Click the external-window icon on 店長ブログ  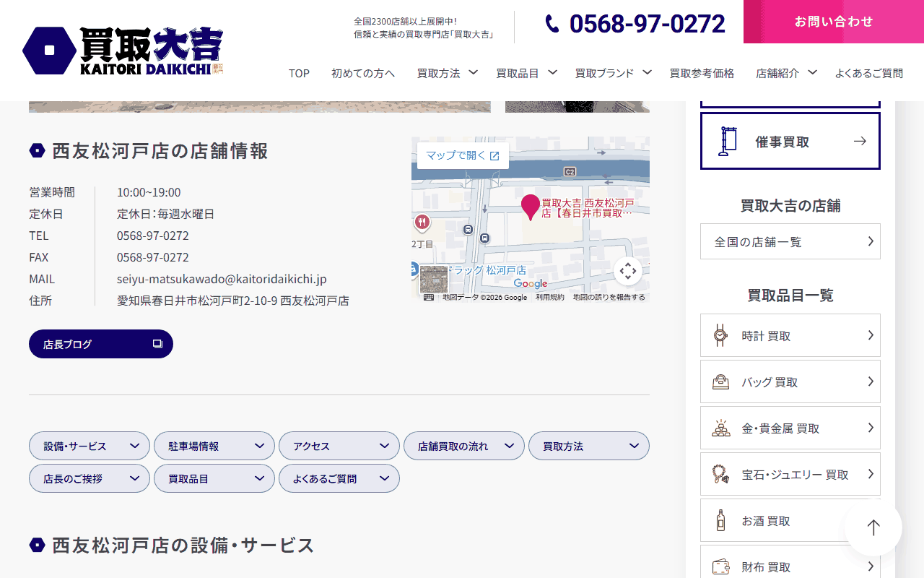[x=157, y=344]
